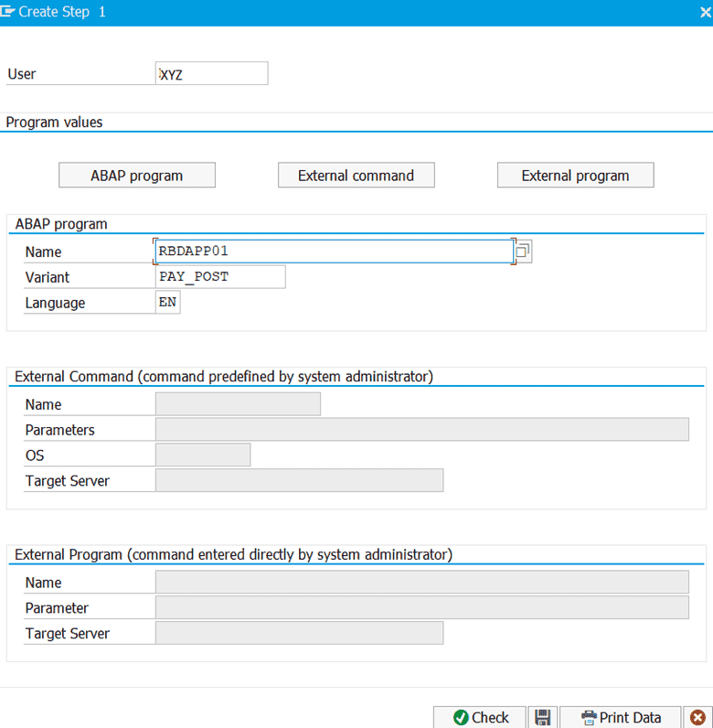This screenshot has height=728, width=713.
Task: Click the Check button with green checkmark
Action: pyautogui.click(x=480, y=717)
